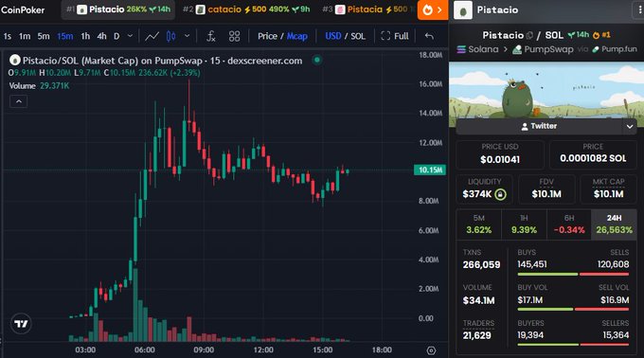Screen dimensions: 644x358
Task: Select the 15m timeframe
Action: tap(65, 37)
